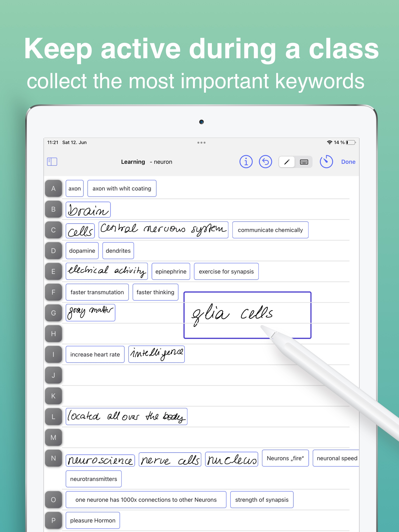Switch to keyboard input mode

(x=304, y=162)
